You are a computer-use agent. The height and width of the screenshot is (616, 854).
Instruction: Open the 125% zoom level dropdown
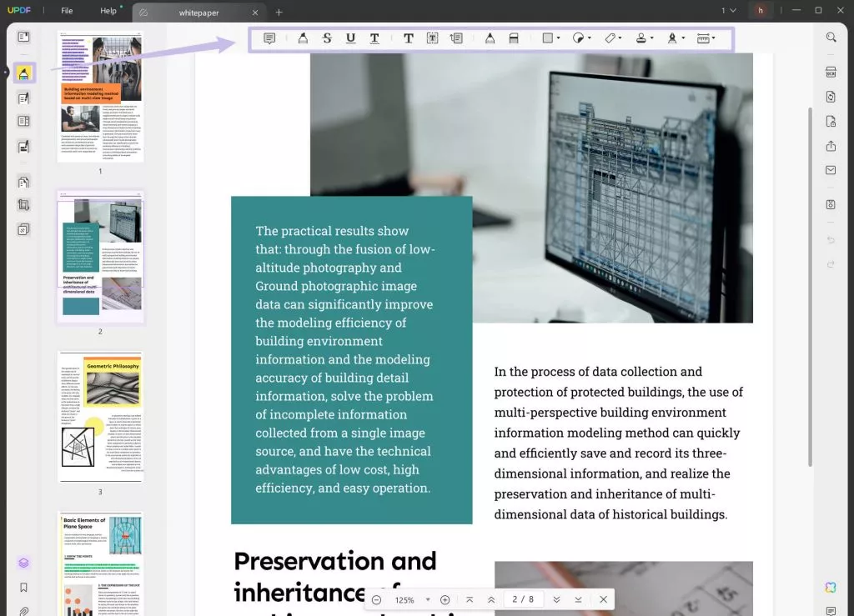point(428,599)
